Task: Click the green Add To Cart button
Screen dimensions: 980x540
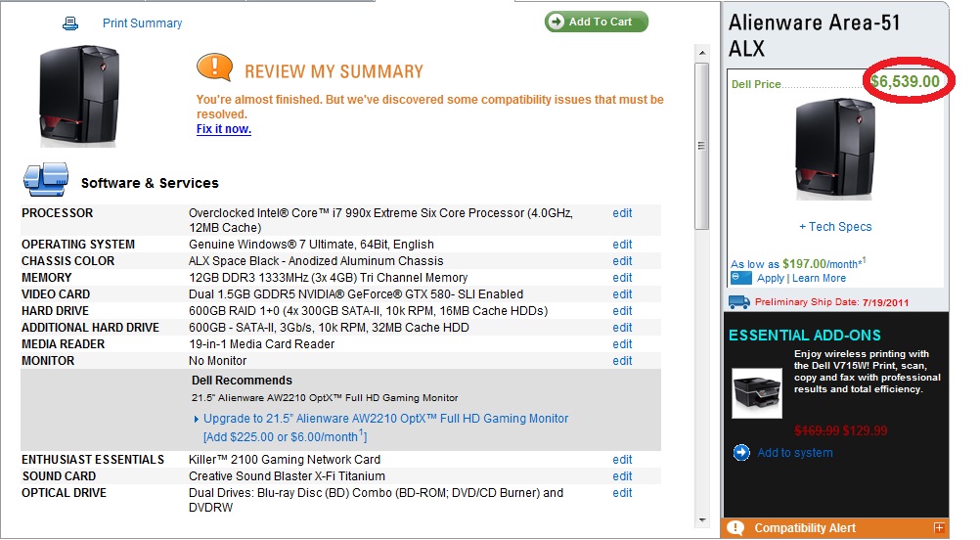Action: 597,22
